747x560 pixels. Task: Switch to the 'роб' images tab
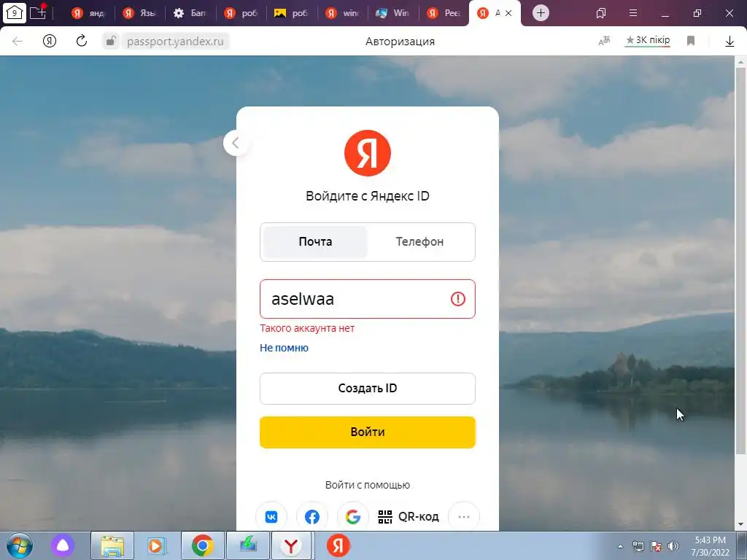[x=292, y=13]
